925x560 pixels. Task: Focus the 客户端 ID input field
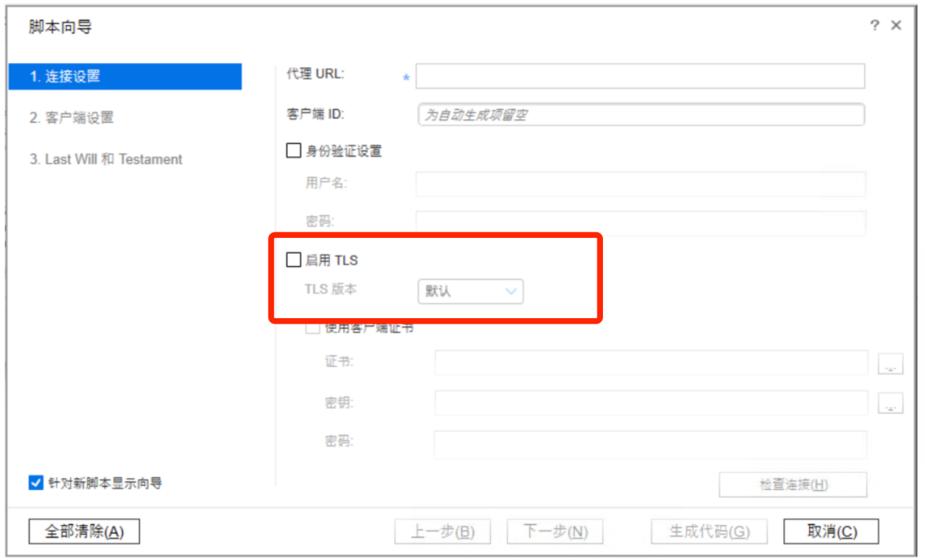coord(641,114)
